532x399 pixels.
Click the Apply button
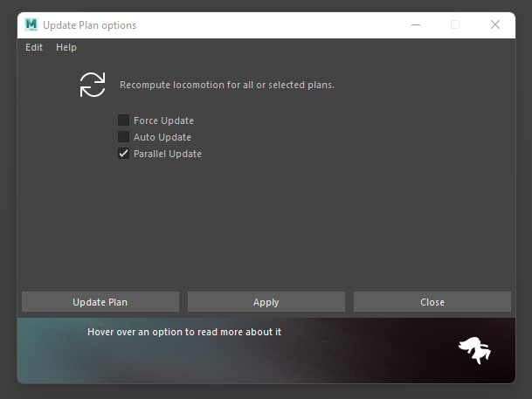(x=266, y=302)
